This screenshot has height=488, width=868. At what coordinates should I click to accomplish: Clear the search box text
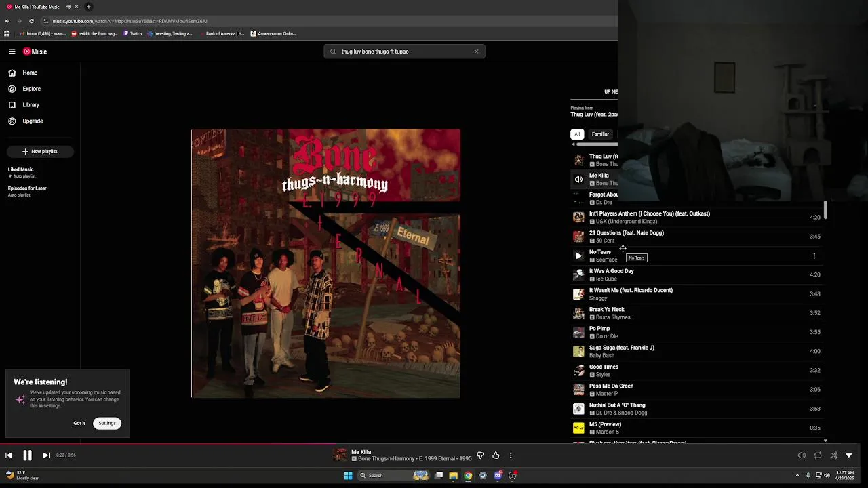476,52
